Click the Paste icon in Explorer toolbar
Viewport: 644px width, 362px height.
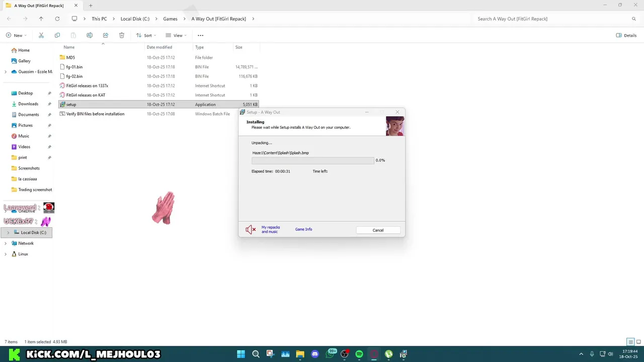point(73,35)
